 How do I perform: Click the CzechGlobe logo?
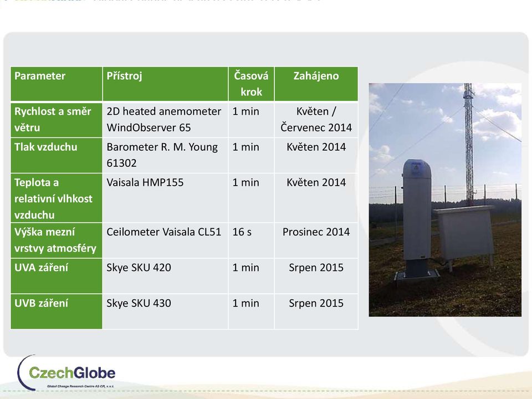click(x=66, y=373)
